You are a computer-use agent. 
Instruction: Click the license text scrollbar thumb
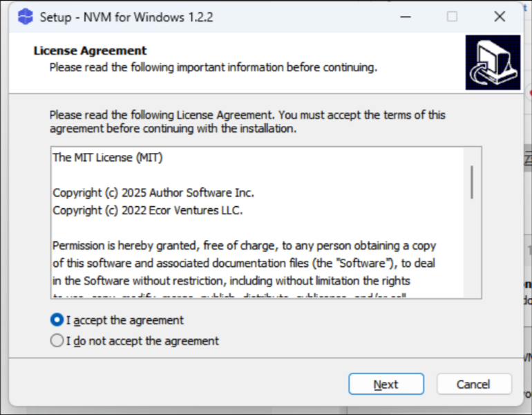tap(472, 182)
